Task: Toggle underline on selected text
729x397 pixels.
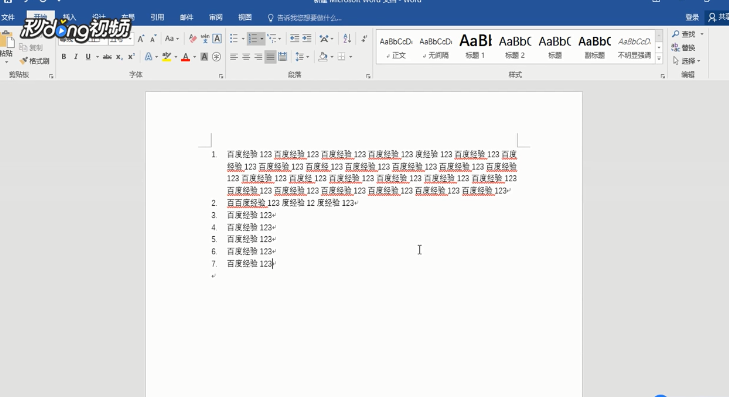Action: click(x=88, y=57)
